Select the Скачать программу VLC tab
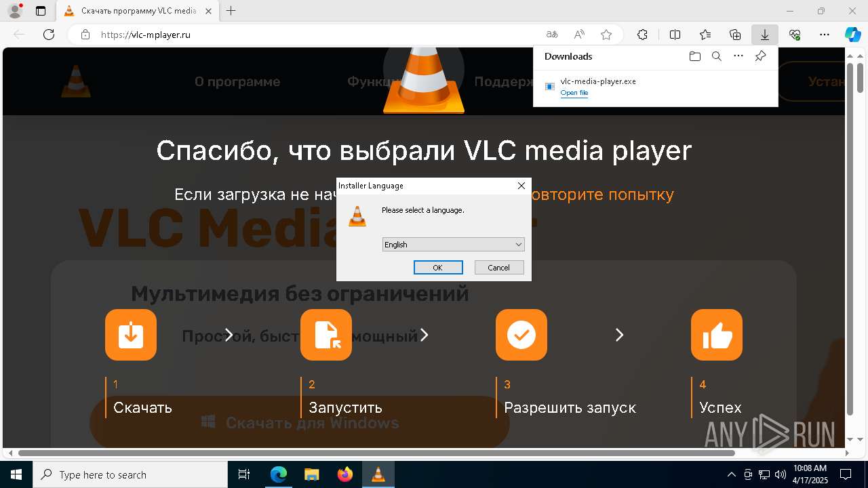 138,11
